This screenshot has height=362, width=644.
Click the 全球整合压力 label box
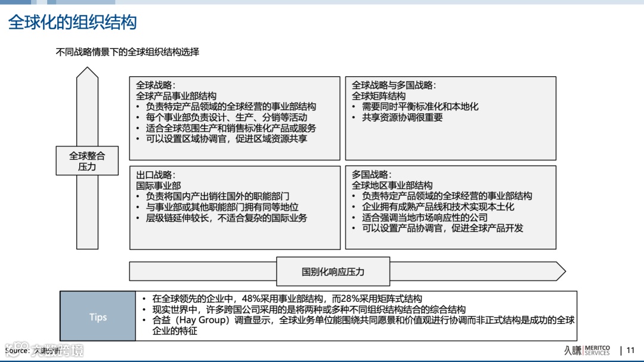tap(87, 160)
